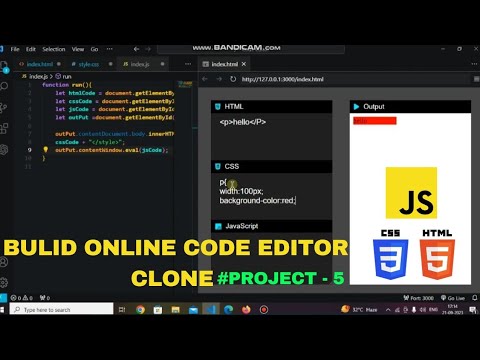Screen dimensions: 480x360
Task: Expand hidden system tray icons
Action: (x=388, y=310)
